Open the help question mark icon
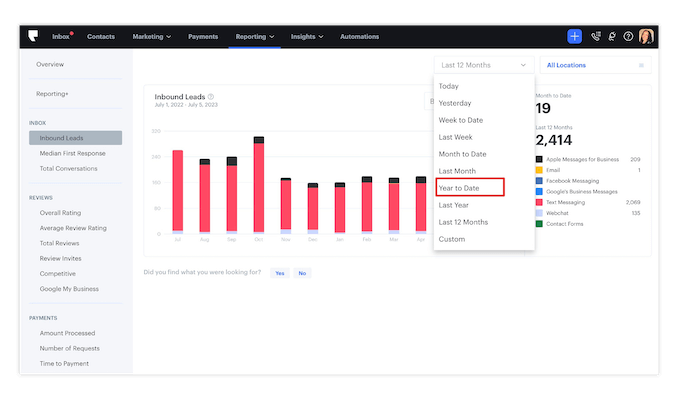This screenshot has height=400, width=680. (x=628, y=37)
